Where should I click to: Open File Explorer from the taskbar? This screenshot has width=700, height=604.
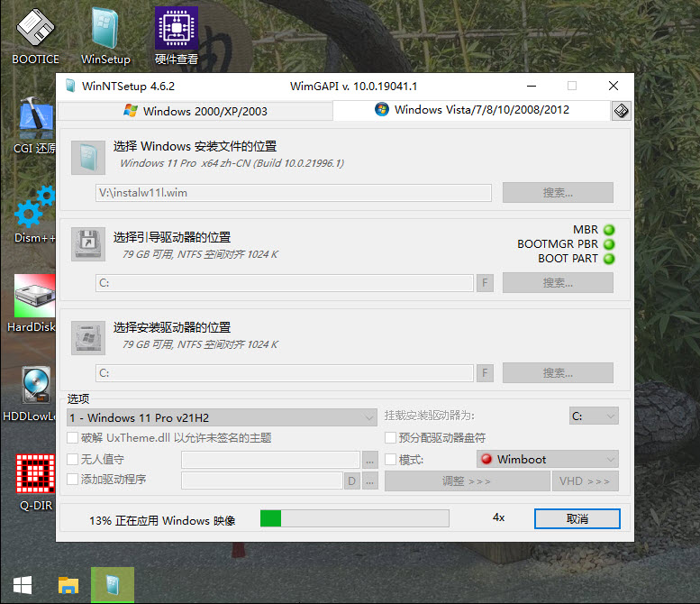(68, 585)
